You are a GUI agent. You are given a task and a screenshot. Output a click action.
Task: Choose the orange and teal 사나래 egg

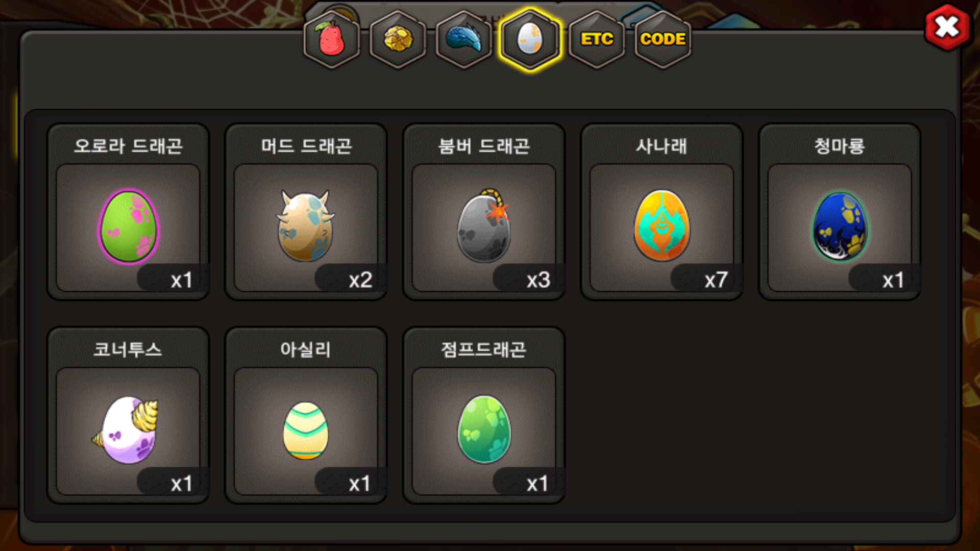point(661,226)
